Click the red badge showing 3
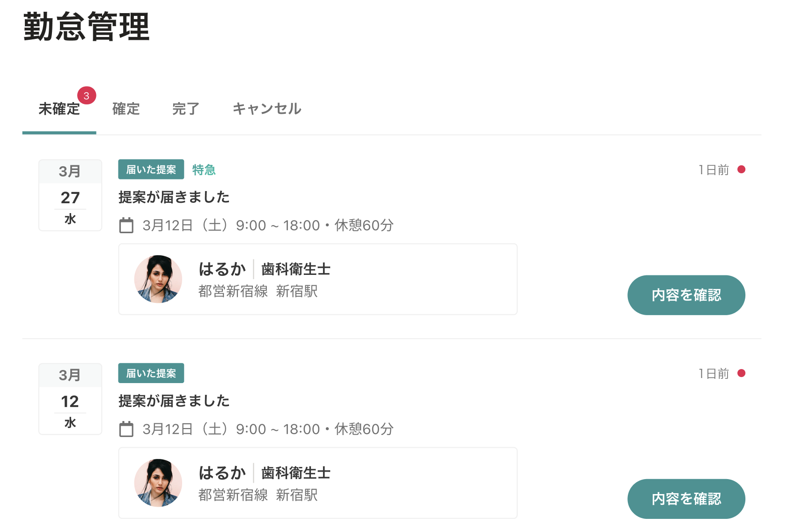 87,96
